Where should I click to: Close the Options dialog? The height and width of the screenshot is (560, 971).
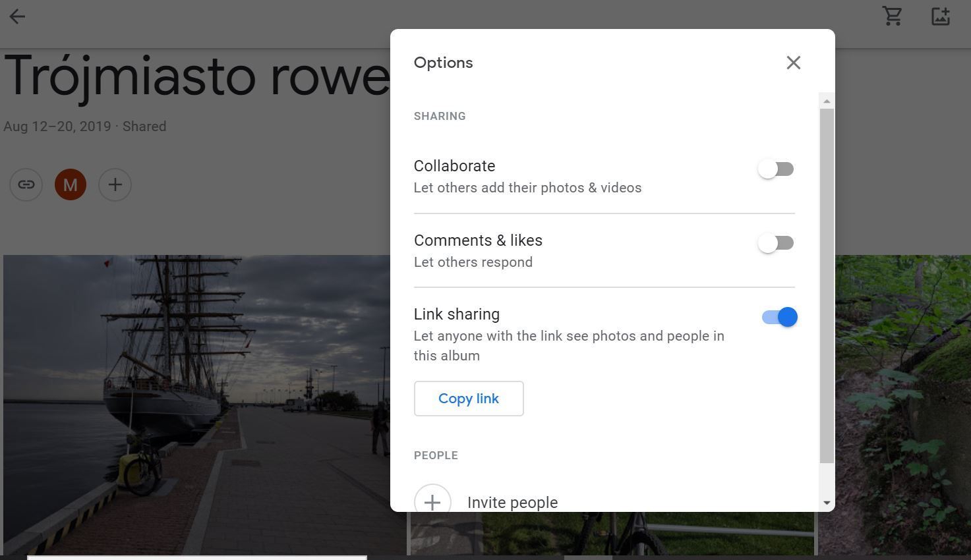point(793,63)
